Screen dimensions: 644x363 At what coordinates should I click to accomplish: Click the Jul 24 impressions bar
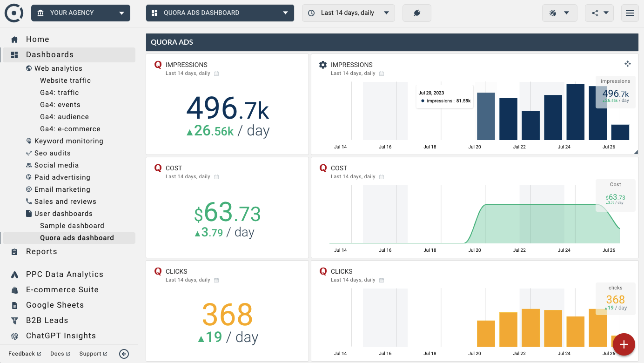[x=576, y=112]
